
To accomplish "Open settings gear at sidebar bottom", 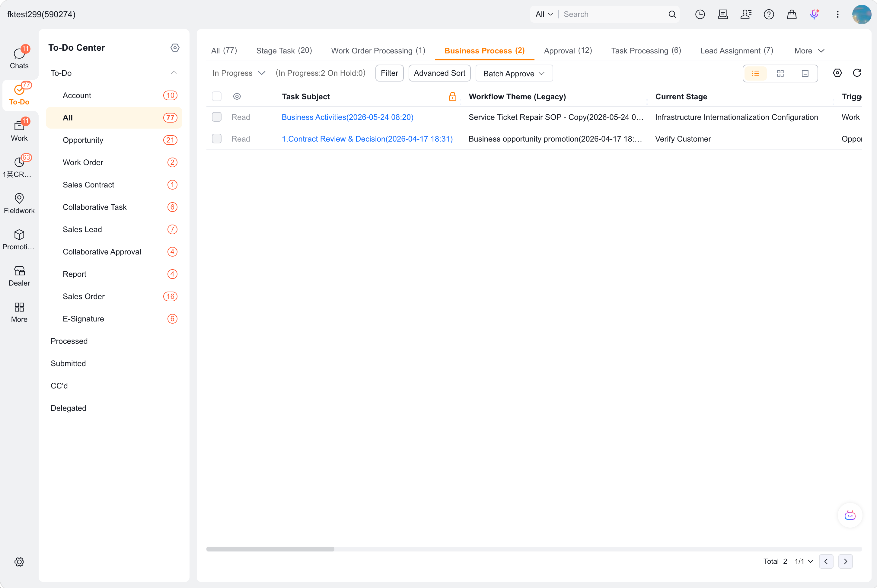I will (x=19, y=561).
